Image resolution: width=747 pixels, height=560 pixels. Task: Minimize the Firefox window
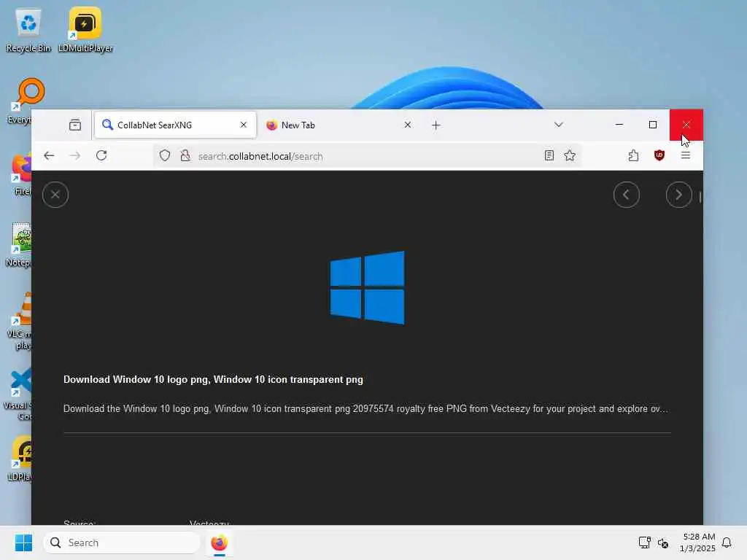tap(619, 125)
